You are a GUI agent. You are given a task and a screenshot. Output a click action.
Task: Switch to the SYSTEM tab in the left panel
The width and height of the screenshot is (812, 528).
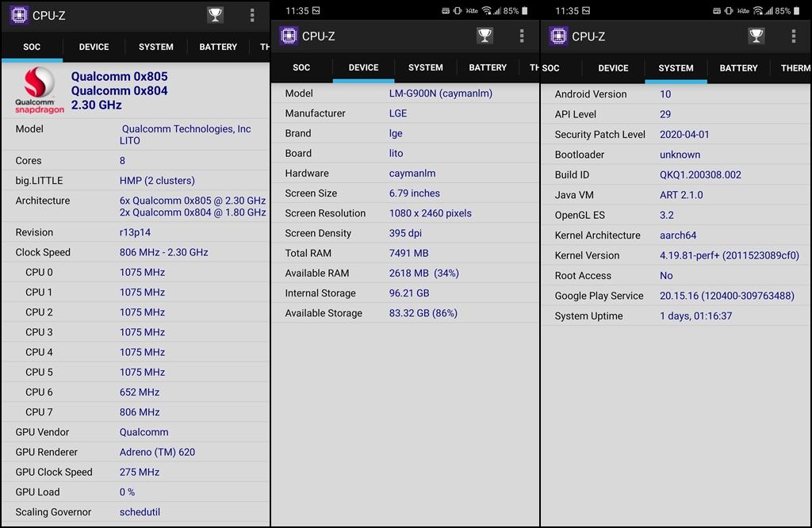(x=156, y=47)
